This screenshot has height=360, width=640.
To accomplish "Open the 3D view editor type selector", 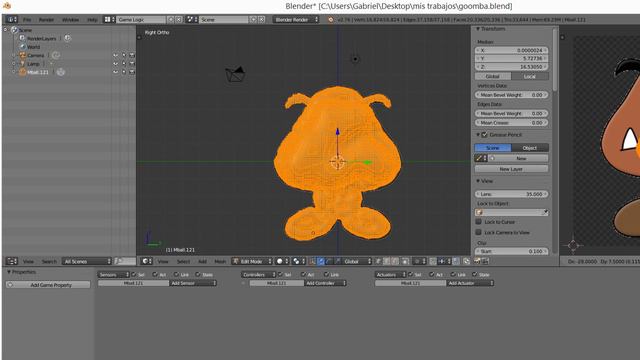I will click(x=146, y=261).
